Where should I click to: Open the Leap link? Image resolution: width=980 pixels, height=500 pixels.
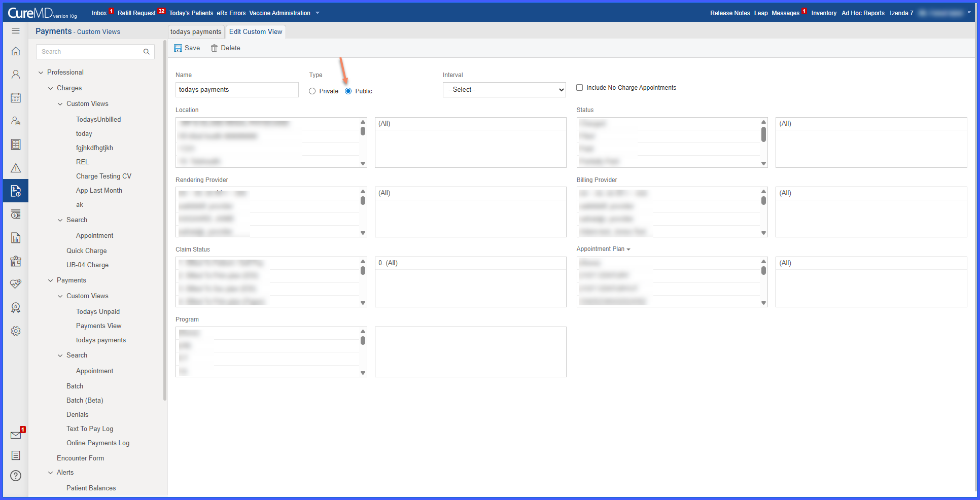pos(761,13)
